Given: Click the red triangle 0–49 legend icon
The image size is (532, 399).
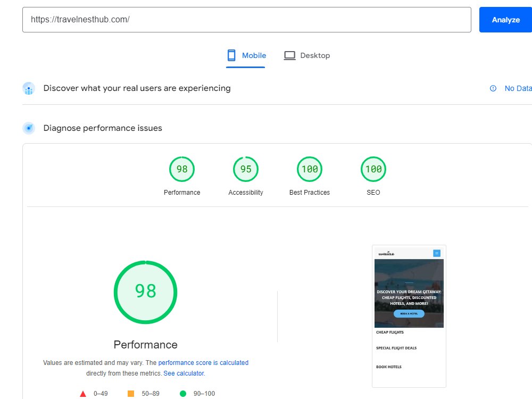Looking at the screenshot, I should [83, 394].
